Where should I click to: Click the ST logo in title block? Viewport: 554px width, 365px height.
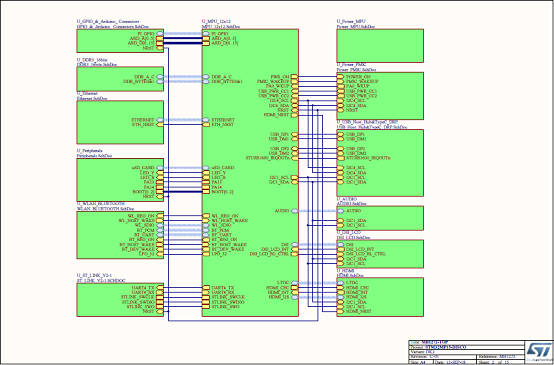point(538,351)
